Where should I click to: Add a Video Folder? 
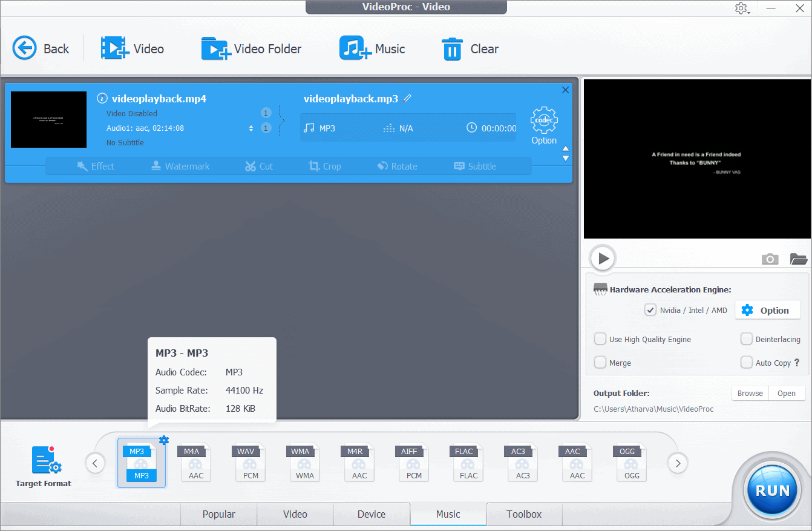[251, 48]
